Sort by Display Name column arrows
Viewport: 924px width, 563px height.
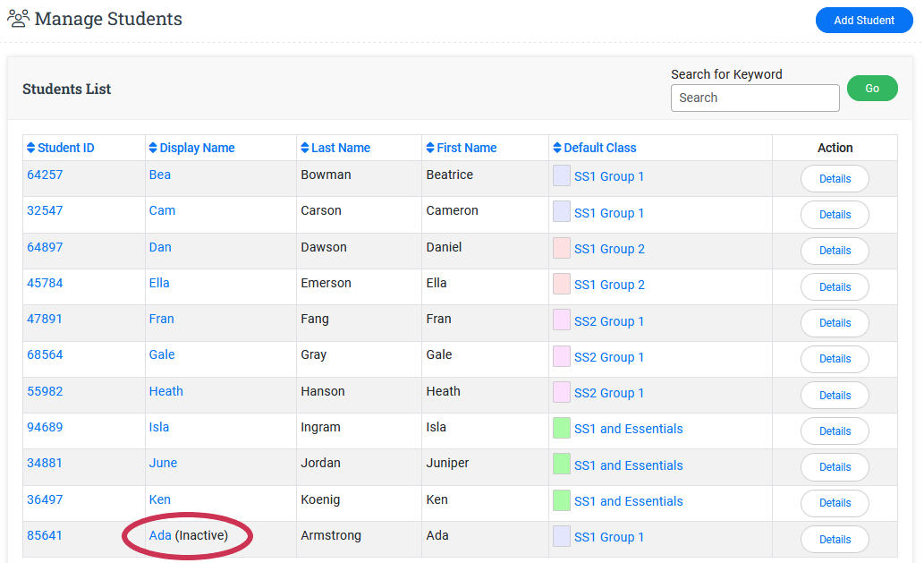pyautogui.click(x=153, y=149)
